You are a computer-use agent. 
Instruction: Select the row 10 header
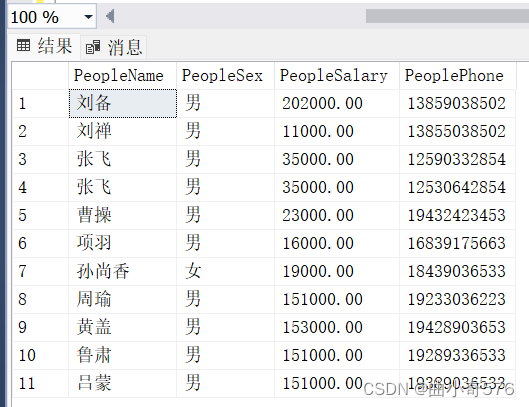pyautogui.click(x=40, y=356)
